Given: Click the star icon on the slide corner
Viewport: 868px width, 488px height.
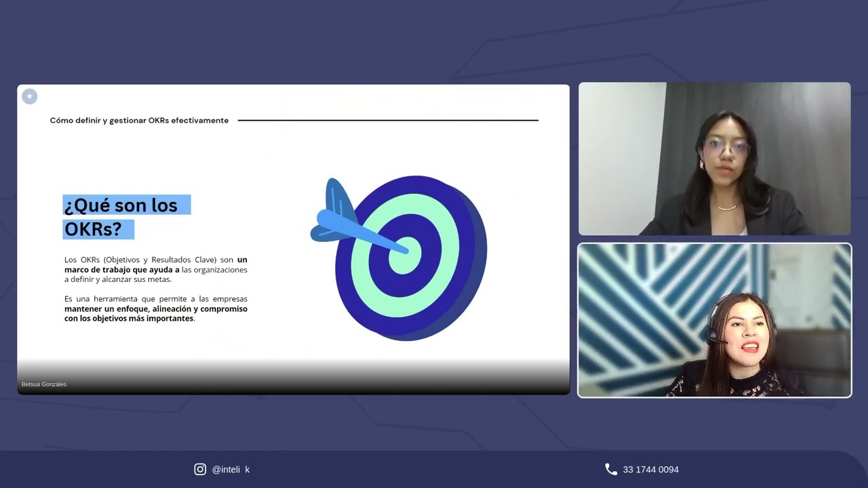Looking at the screenshot, I should coord(29,96).
